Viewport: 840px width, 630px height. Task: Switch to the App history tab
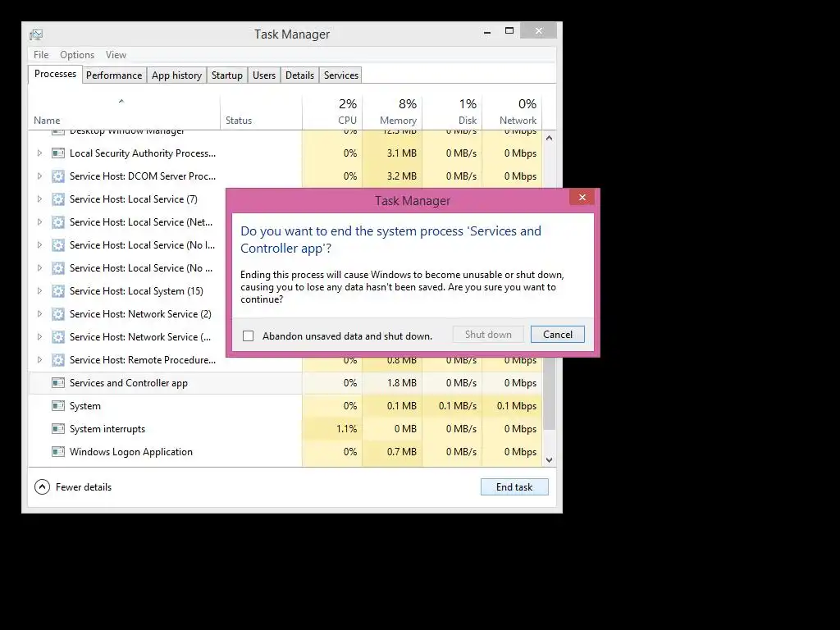[177, 75]
